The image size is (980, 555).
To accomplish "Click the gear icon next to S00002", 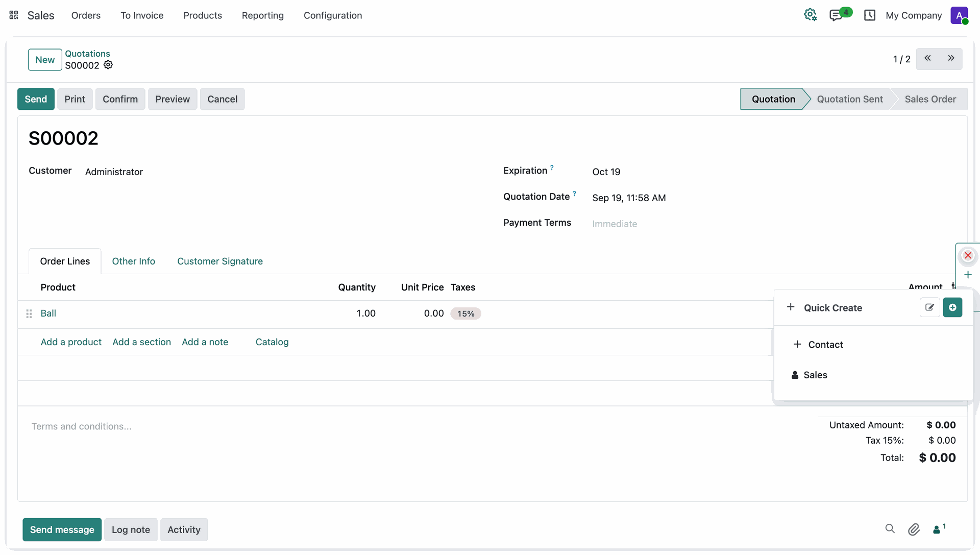I will 108,65.
